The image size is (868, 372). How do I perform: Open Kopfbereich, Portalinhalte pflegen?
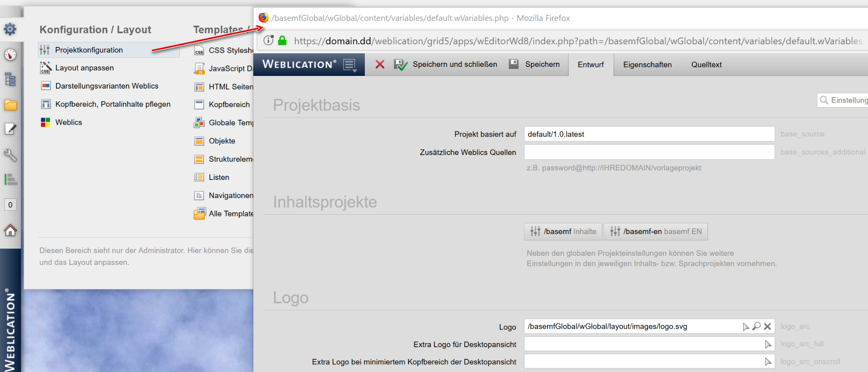[x=105, y=104]
